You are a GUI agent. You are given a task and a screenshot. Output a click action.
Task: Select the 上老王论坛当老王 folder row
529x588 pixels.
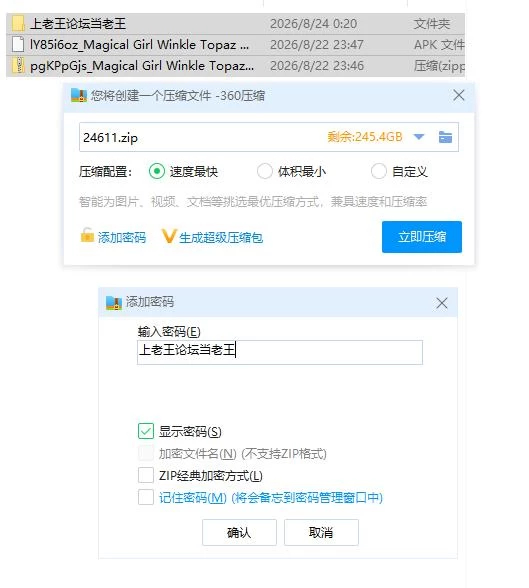[235, 24]
